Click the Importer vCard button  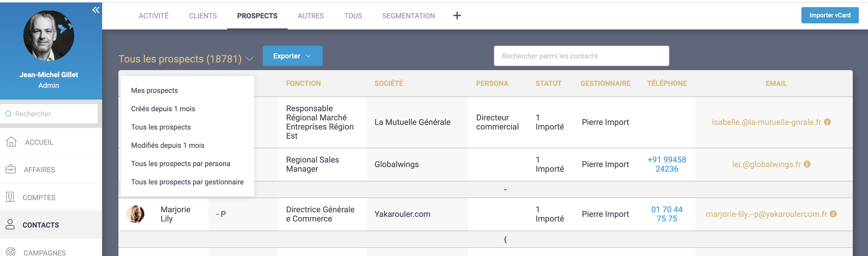[830, 15]
